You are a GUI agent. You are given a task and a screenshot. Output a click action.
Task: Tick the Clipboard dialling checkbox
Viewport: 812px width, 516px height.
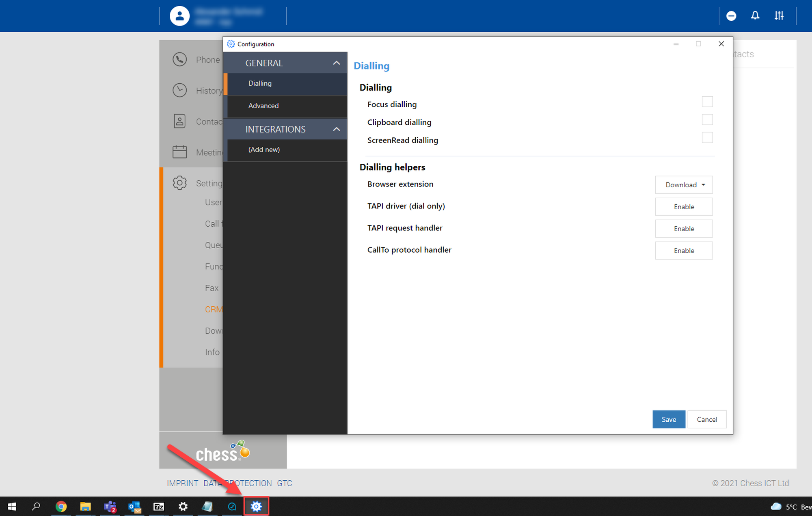pos(707,119)
